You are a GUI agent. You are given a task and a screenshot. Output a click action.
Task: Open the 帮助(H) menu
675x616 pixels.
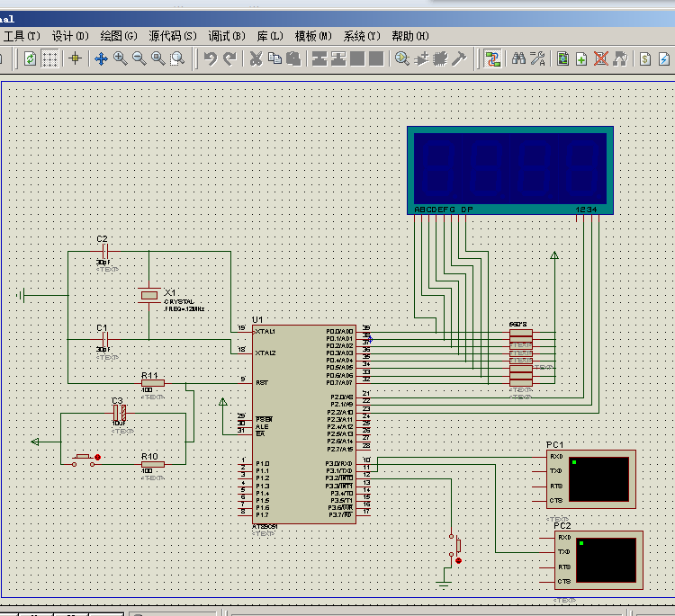(409, 36)
